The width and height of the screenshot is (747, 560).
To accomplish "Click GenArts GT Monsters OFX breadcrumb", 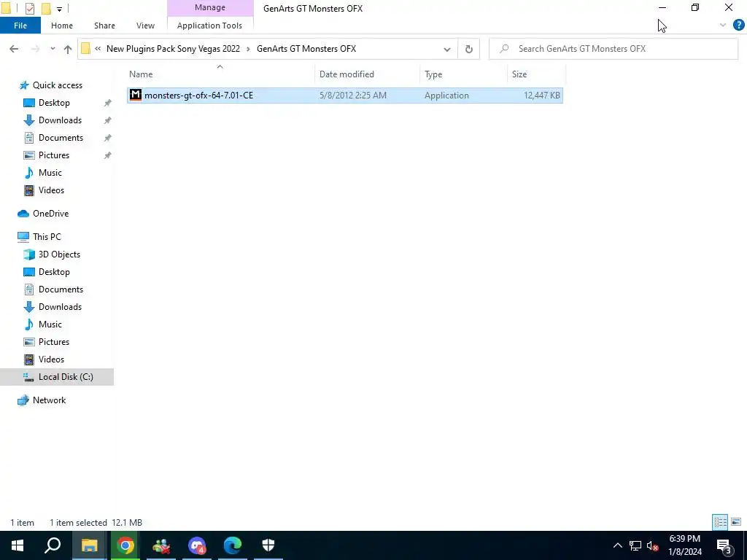I will [x=306, y=49].
